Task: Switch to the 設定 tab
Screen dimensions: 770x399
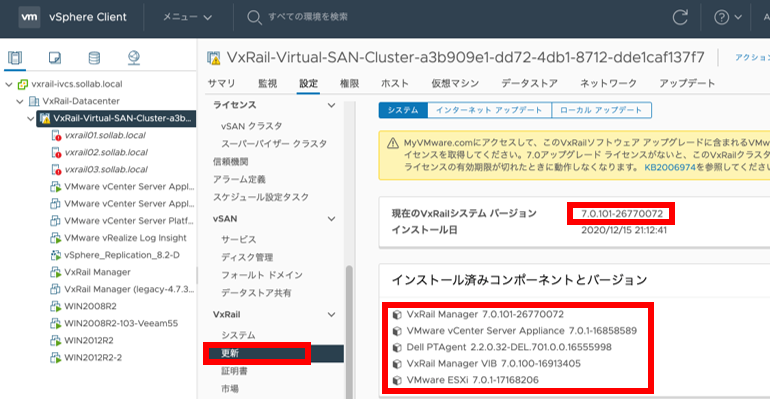Action: coord(308,83)
